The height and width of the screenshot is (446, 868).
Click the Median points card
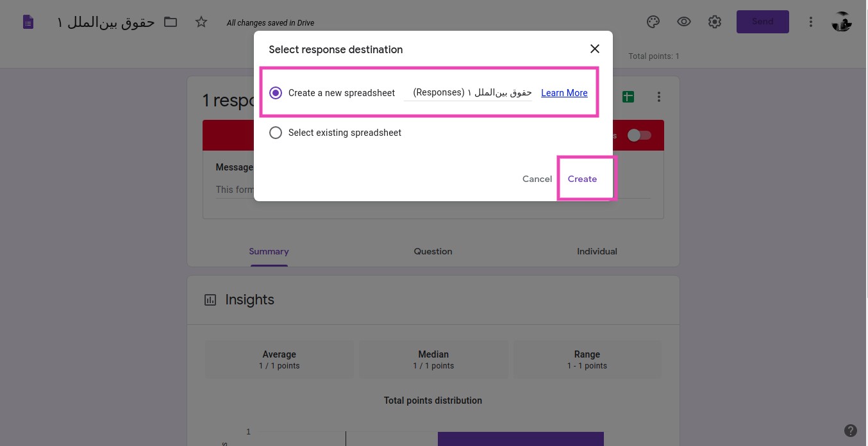[433, 359]
